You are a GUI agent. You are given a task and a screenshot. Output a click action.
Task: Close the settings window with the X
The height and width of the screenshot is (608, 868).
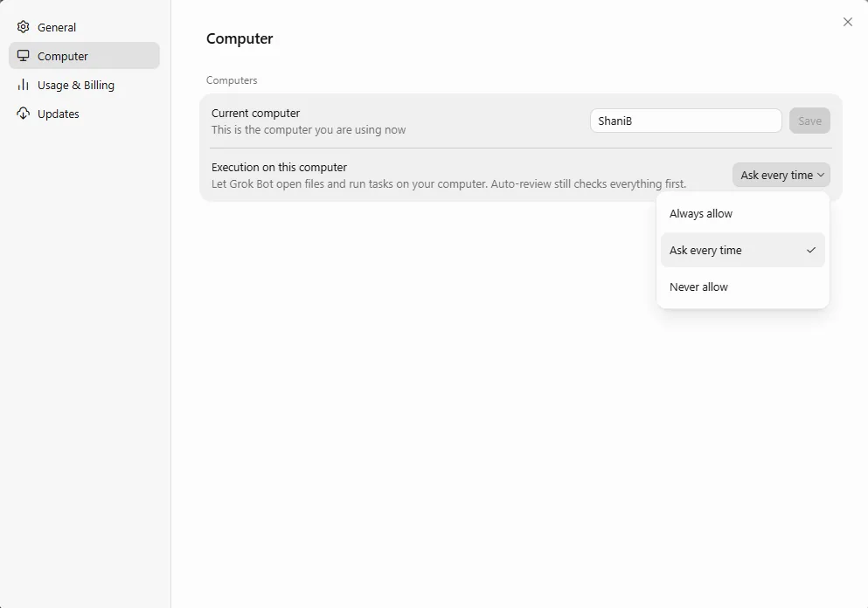(x=848, y=22)
